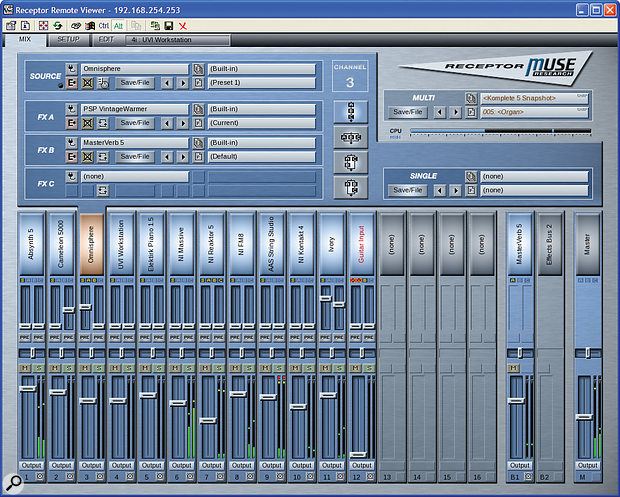Open the FX C plug-in field showing (none)
This screenshot has height=497, width=620.
[135, 176]
